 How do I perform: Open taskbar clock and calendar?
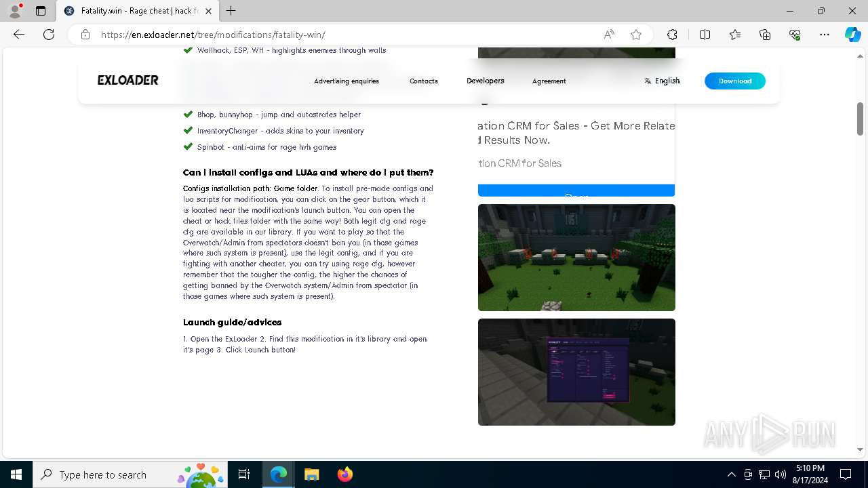coord(810,474)
